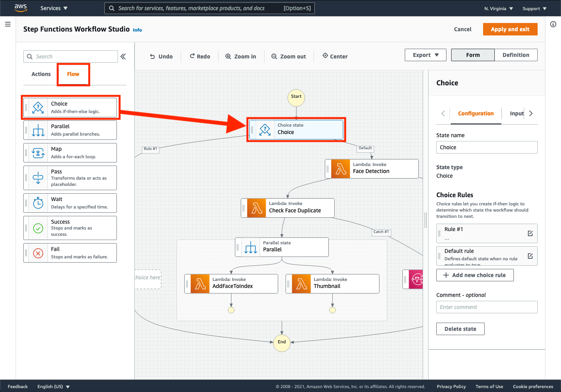Click Delete state button
This screenshot has width=561, height=392.
point(460,329)
